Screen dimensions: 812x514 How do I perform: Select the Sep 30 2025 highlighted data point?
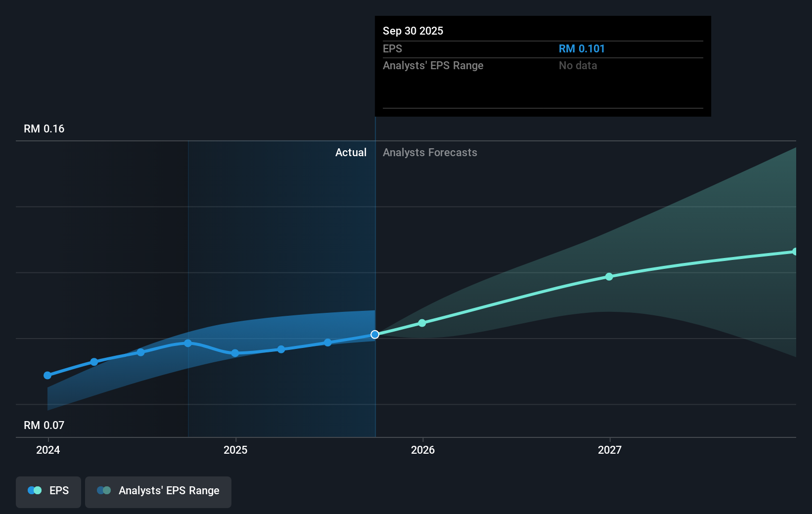pyautogui.click(x=375, y=335)
